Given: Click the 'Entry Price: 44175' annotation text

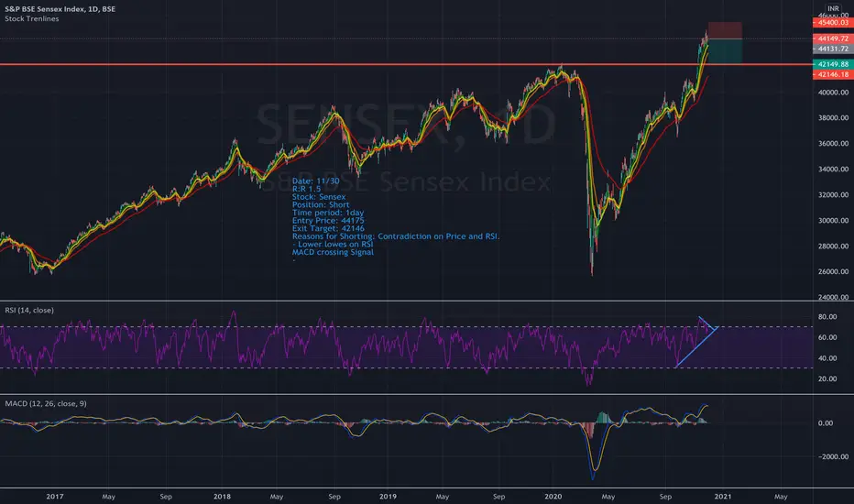Looking at the screenshot, I should click(328, 221).
